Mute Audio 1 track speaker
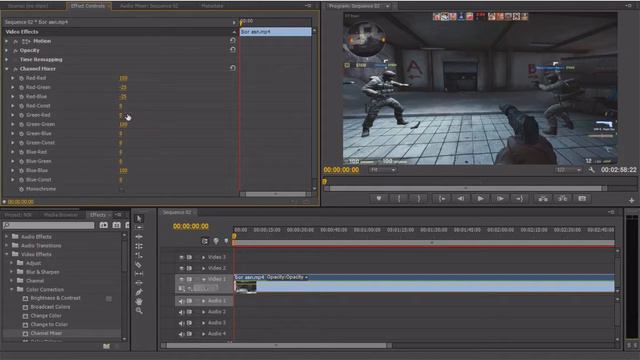 [x=182, y=301]
